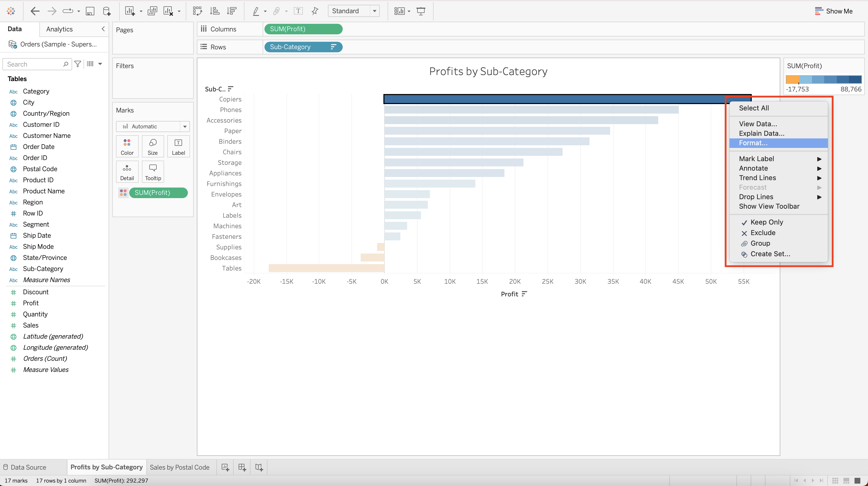The image size is (868, 486).
Task: Switch to the Analytics tab
Action: (60, 29)
